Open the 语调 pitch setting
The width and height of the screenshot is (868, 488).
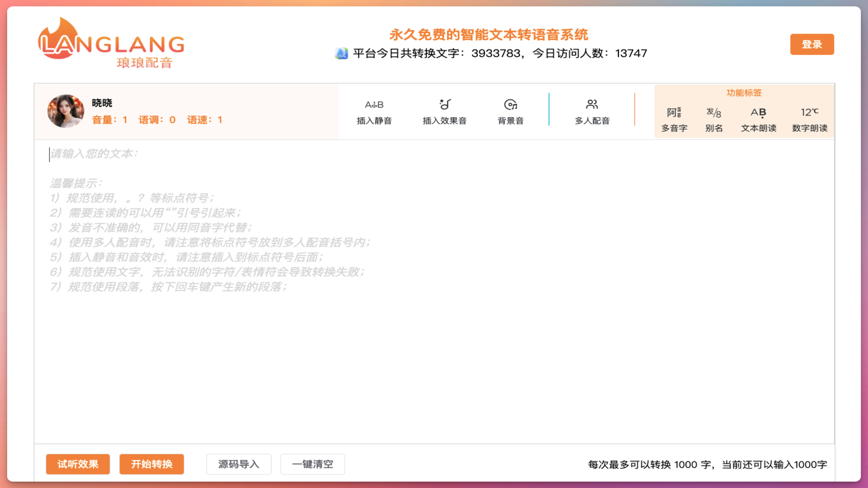click(156, 120)
